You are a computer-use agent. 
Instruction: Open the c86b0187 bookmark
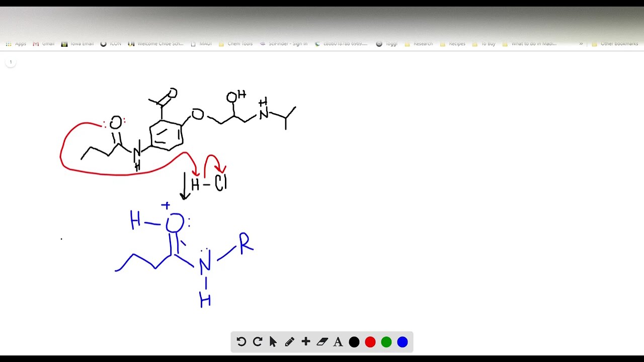pyautogui.click(x=341, y=44)
